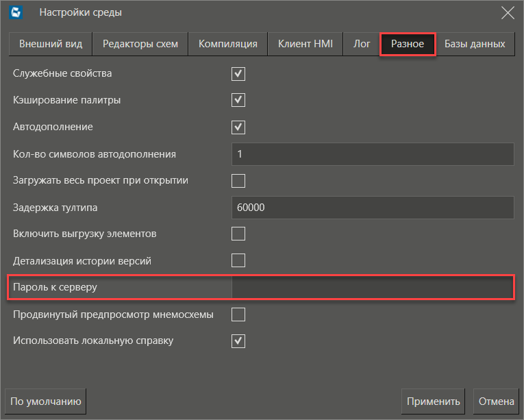Viewport: 524px width, 420px height.
Task: Disable the Автодополнение checkbox
Action: tap(238, 127)
